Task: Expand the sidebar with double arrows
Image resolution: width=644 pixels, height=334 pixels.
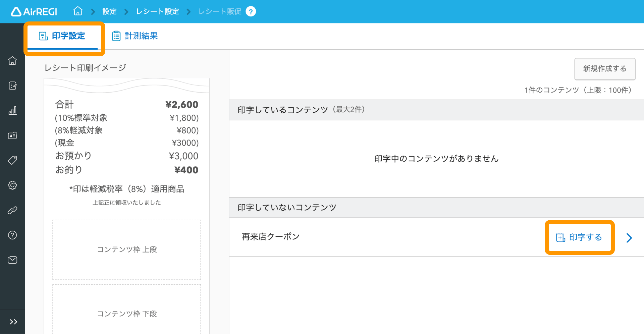Action: click(13, 322)
